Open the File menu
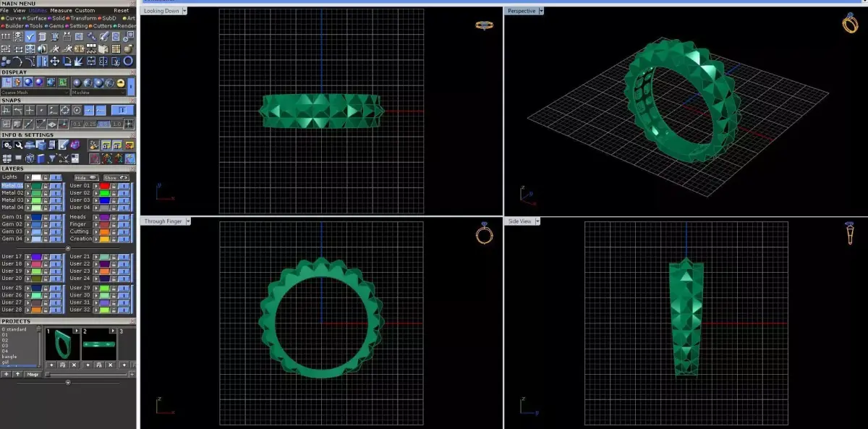The width and height of the screenshot is (868, 429). coord(4,10)
